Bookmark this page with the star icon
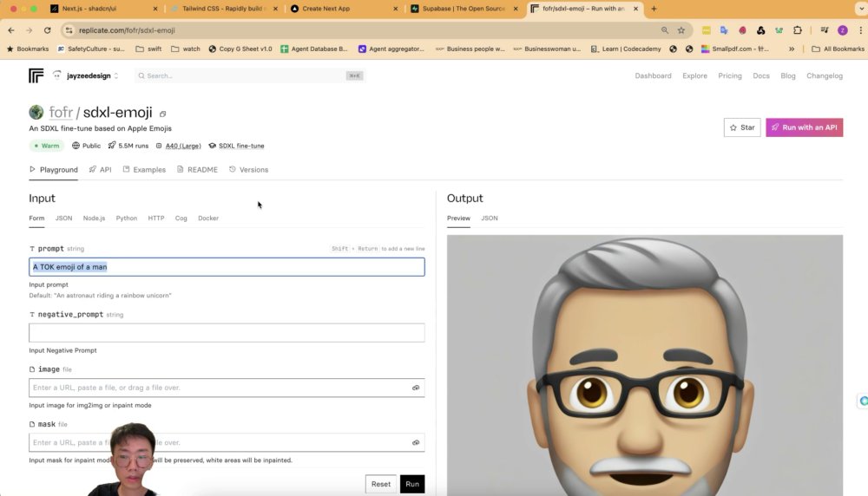This screenshot has width=868, height=496. tap(681, 30)
